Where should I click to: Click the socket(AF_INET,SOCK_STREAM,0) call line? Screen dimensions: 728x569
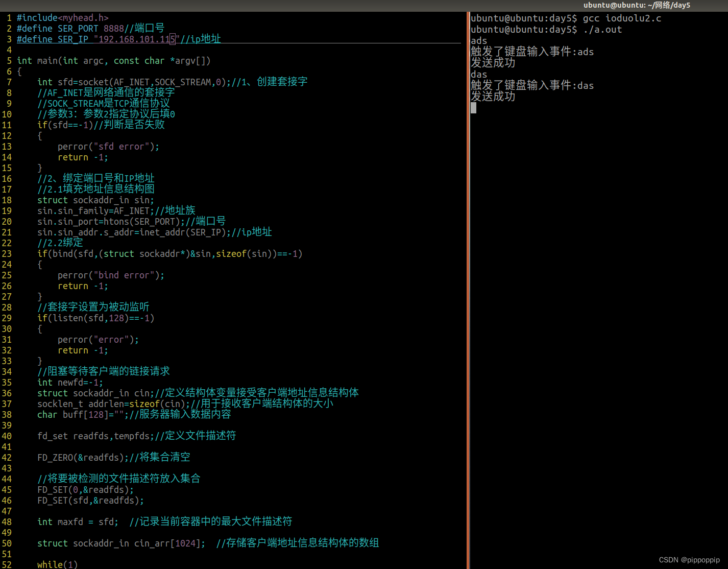click(x=172, y=82)
